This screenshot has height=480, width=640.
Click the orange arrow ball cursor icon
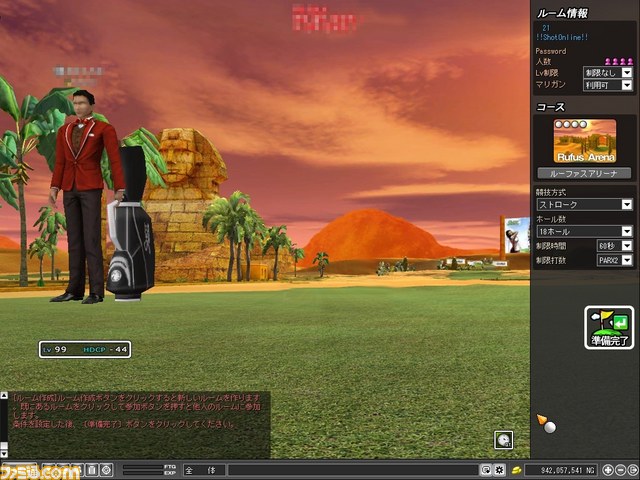(546, 424)
